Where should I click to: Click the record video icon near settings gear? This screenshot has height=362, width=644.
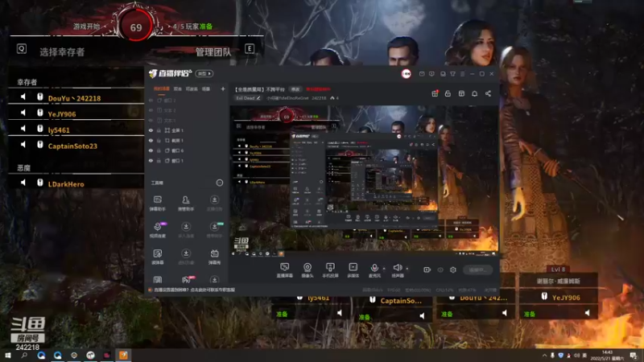[x=427, y=269]
